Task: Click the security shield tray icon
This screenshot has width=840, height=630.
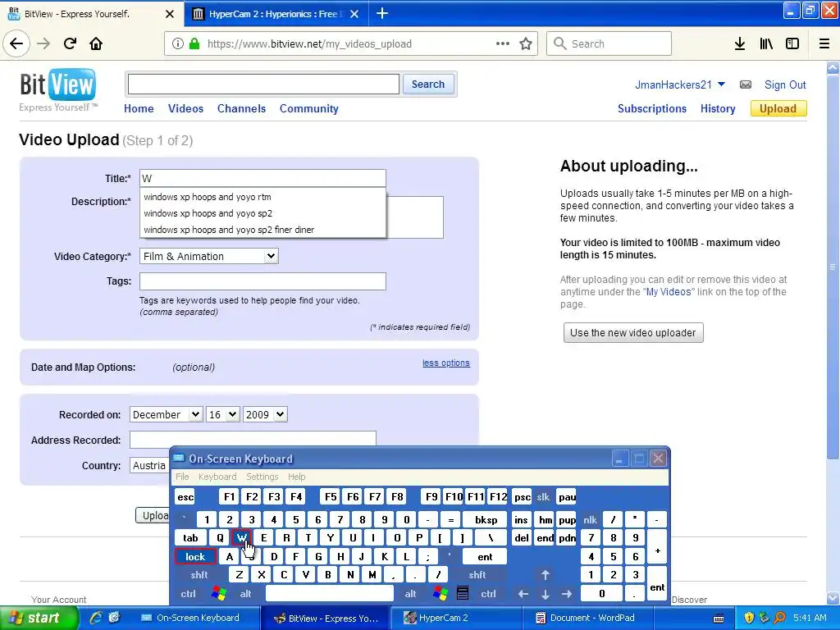Action: tap(749, 618)
